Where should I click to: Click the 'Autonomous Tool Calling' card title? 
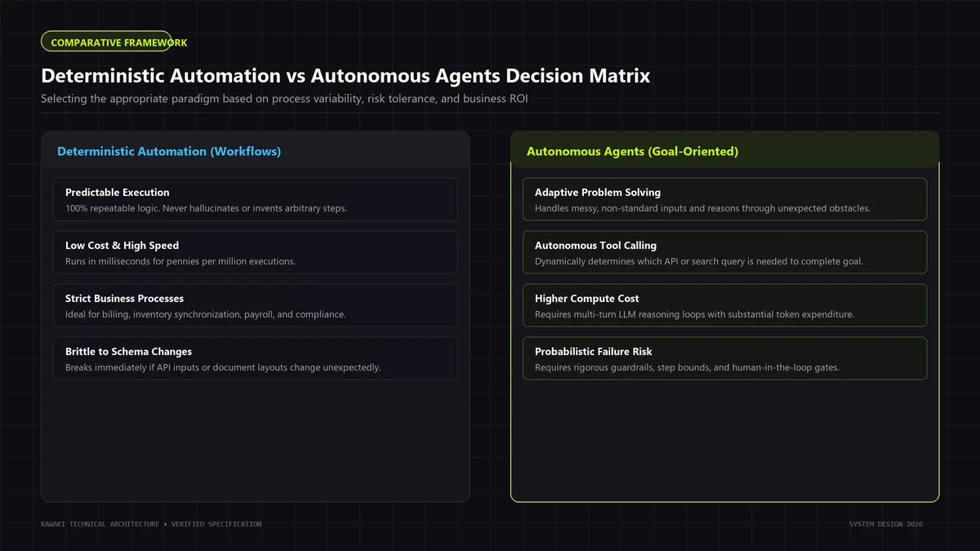pos(595,246)
